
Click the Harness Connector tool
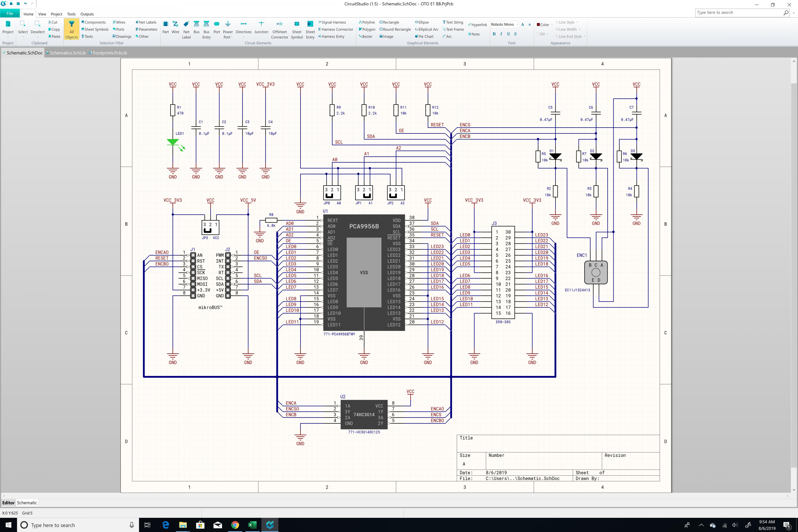tap(336, 29)
